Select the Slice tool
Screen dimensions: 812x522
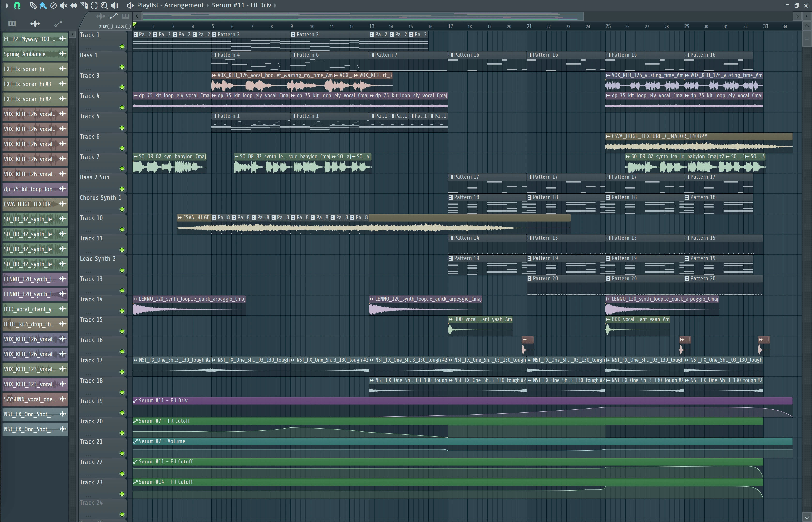click(x=84, y=5)
